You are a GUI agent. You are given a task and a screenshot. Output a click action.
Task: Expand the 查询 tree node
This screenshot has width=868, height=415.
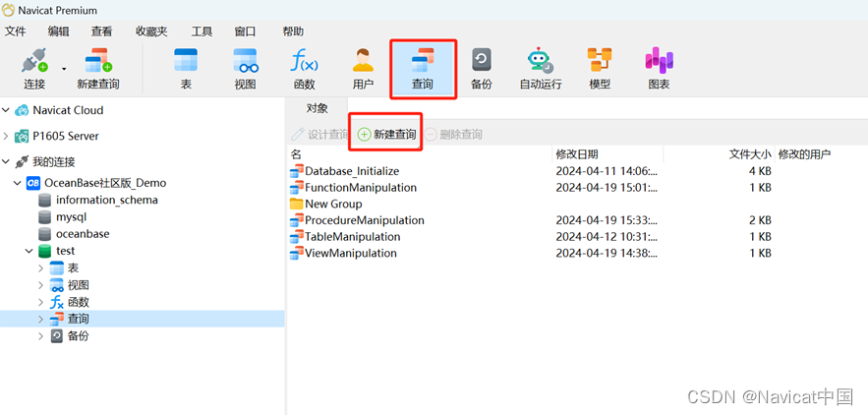(41, 320)
